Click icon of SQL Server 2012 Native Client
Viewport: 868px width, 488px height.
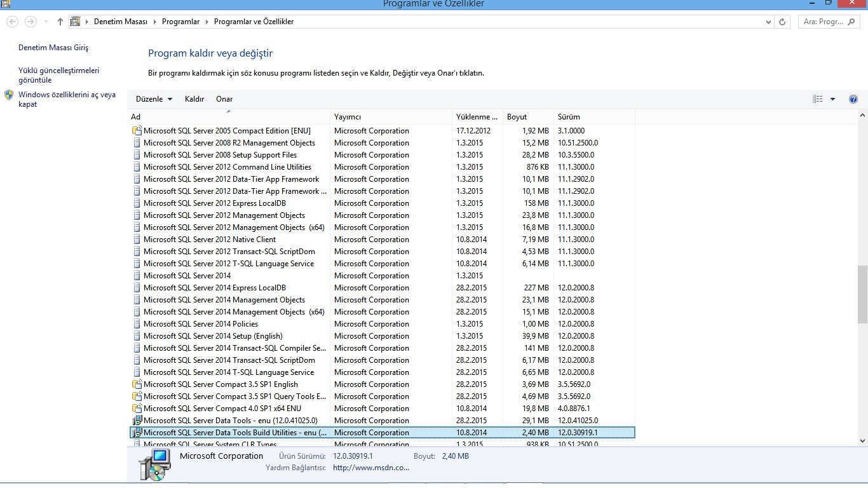click(x=137, y=240)
